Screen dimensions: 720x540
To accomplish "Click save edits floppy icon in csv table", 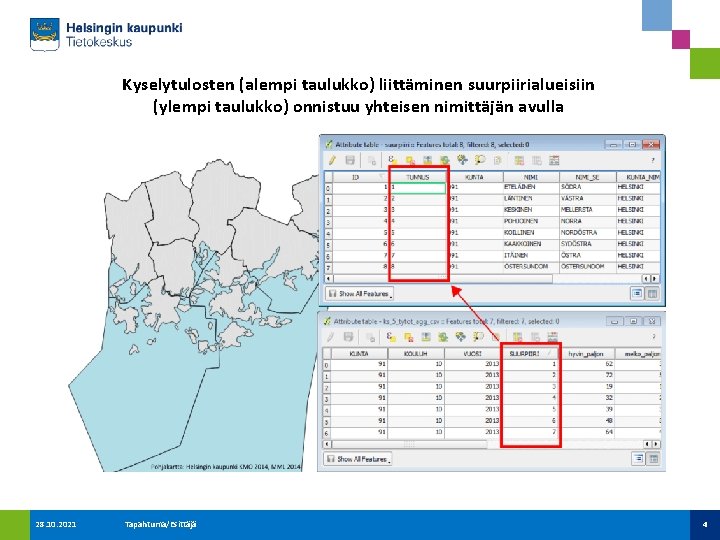I will point(348,337).
